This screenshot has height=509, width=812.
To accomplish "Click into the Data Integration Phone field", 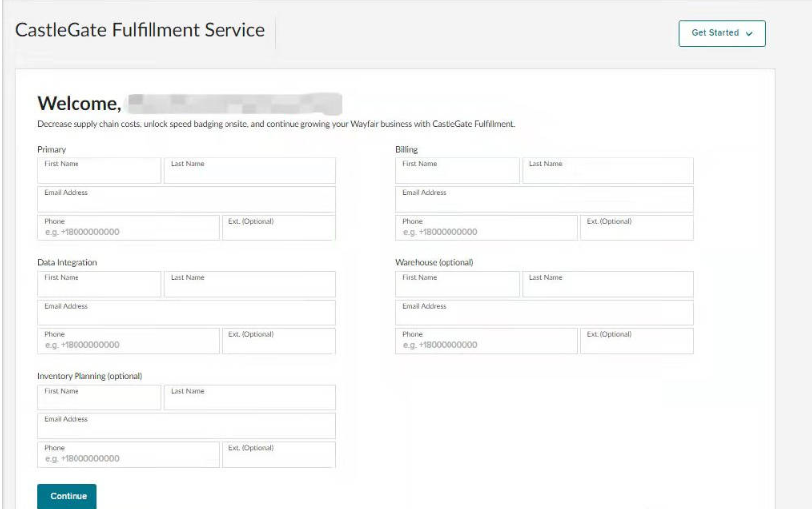I will point(128,341).
